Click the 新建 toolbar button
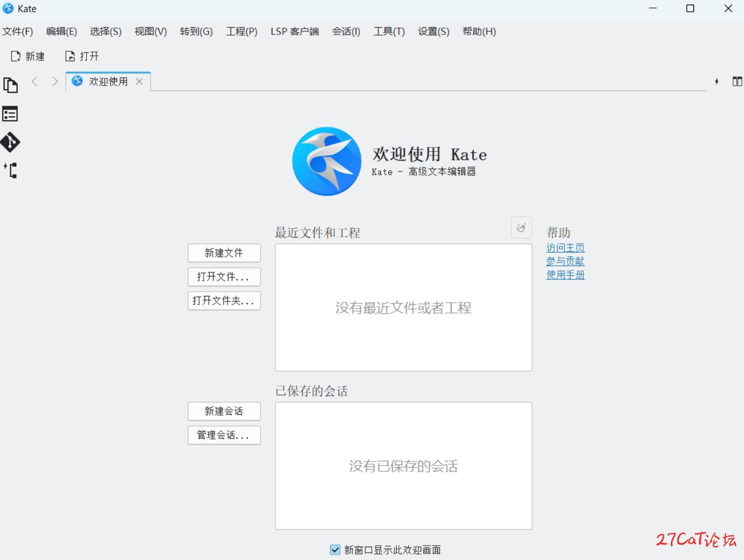The image size is (744, 560). pyautogui.click(x=28, y=56)
